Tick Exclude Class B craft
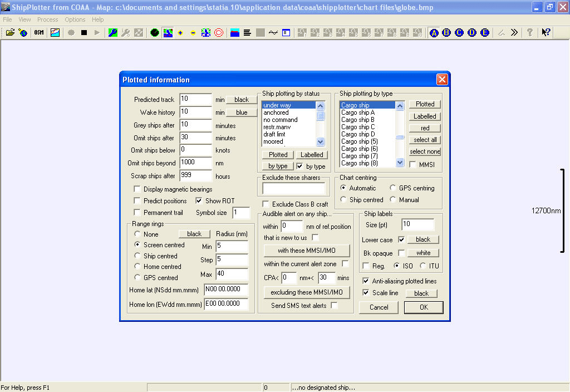This screenshot has height=392, width=570. point(266,204)
